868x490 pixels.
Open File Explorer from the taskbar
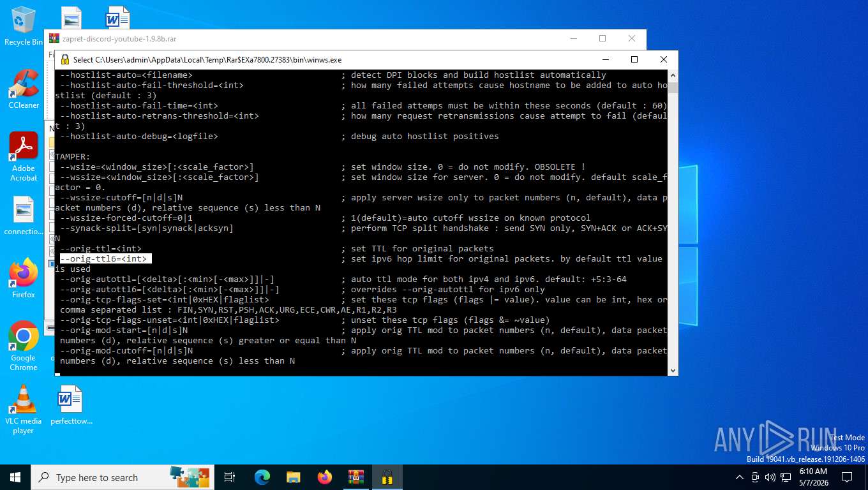(x=293, y=477)
